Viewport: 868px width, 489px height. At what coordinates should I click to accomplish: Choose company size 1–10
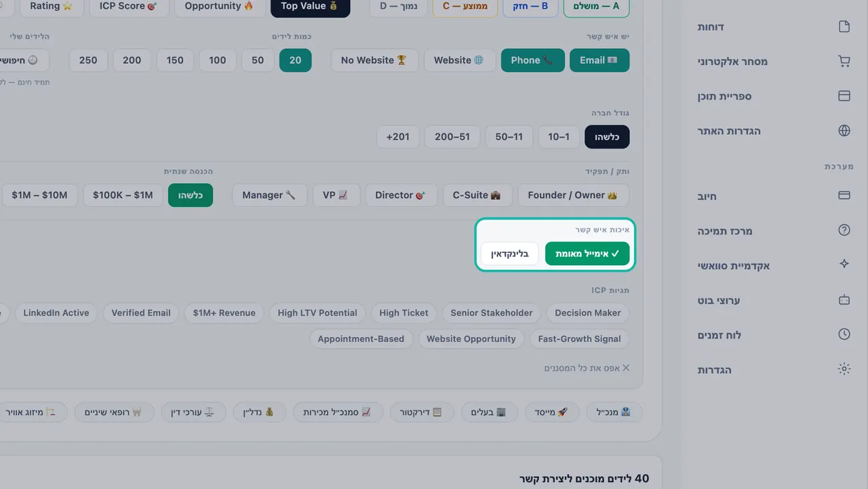pyautogui.click(x=559, y=136)
